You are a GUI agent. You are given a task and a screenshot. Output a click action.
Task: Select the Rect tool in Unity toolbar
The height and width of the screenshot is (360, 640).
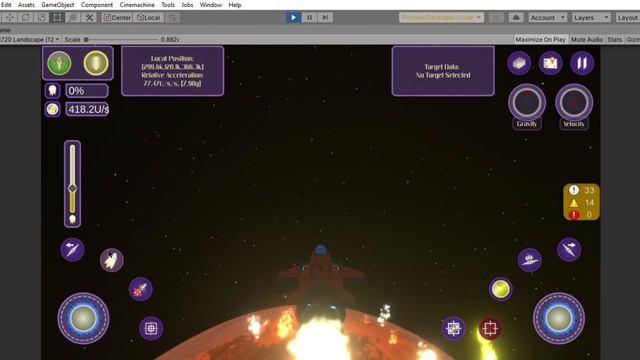point(57,18)
